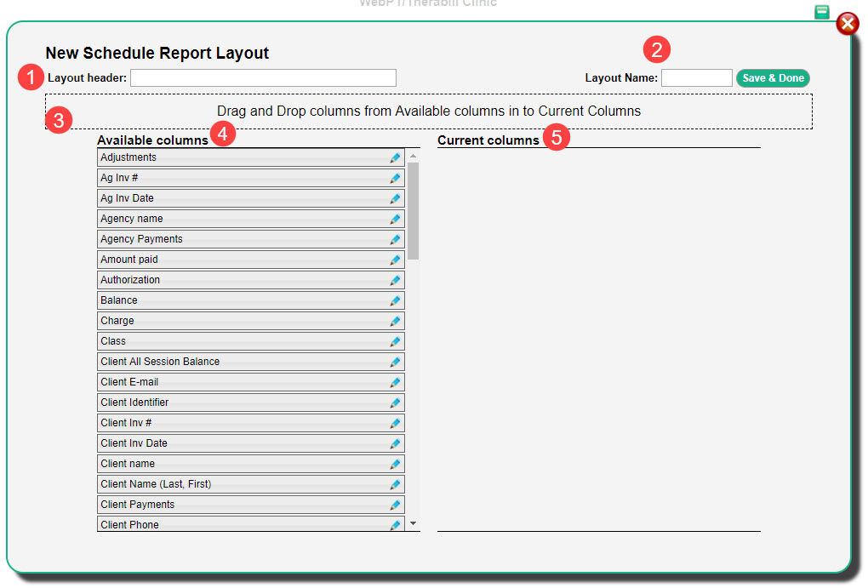
Task: Select the Charge column row
Action: 251,322
